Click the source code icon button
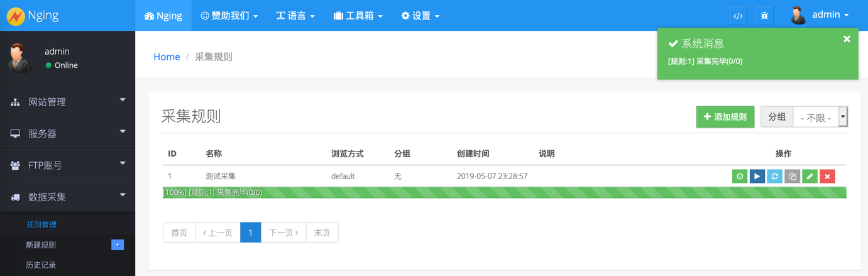868x276 pixels. pyautogui.click(x=739, y=16)
